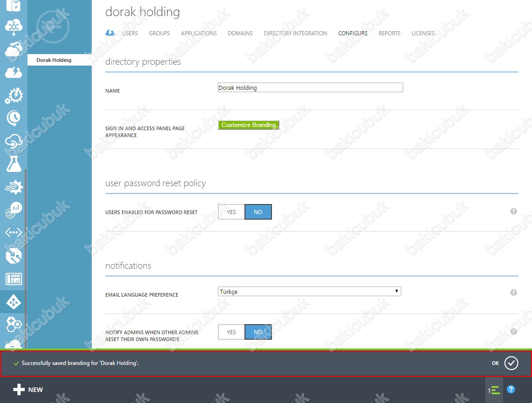This screenshot has height=403, width=532.
Task: Open the cloud with circular arrows sidebar icon
Action: click(14, 50)
